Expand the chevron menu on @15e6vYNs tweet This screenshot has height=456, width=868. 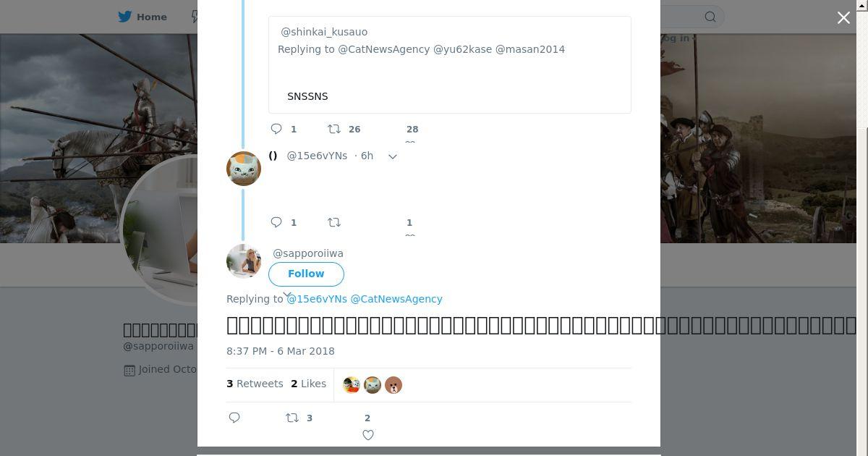tap(393, 156)
